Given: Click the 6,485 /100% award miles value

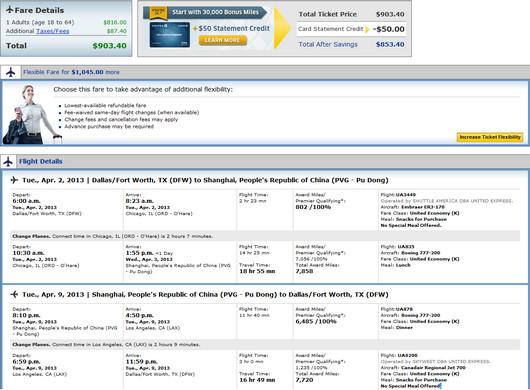Looking at the screenshot, I should tap(316, 321).
